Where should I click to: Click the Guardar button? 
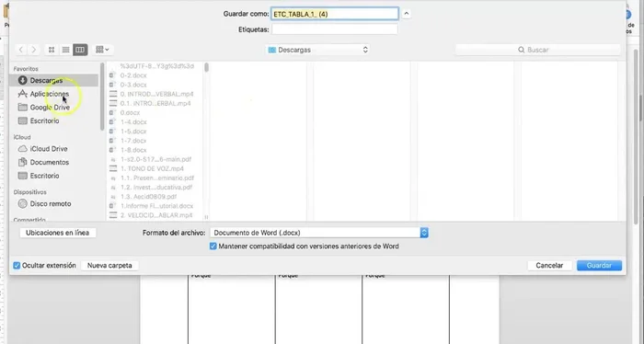coord(599,266)
